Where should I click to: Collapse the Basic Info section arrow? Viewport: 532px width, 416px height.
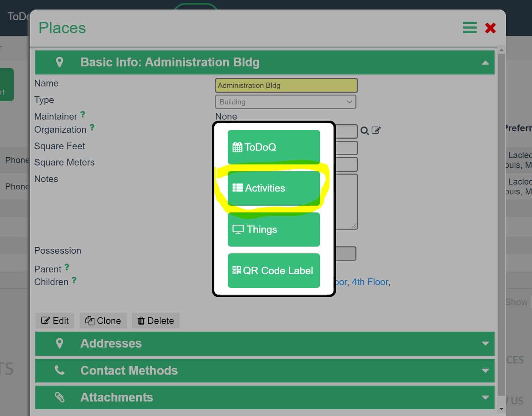485,63
